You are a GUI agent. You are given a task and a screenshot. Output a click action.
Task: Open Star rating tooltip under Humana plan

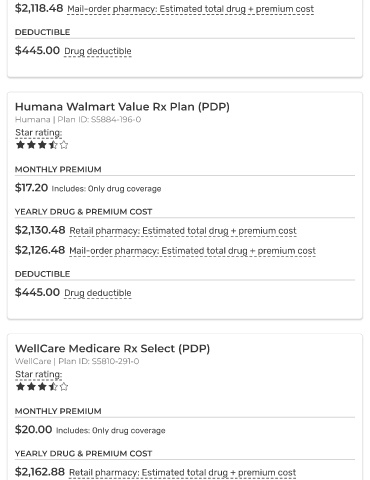point(39,133)
